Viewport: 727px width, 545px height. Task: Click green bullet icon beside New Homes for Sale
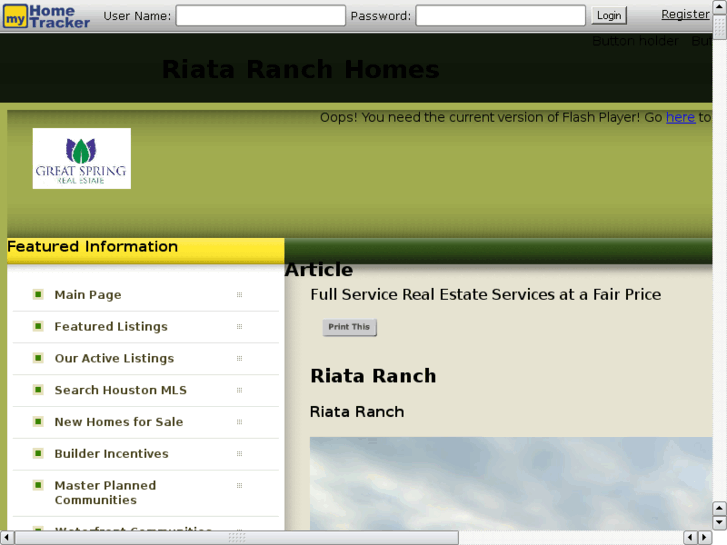pyautogui.click(x=38, y=421)
